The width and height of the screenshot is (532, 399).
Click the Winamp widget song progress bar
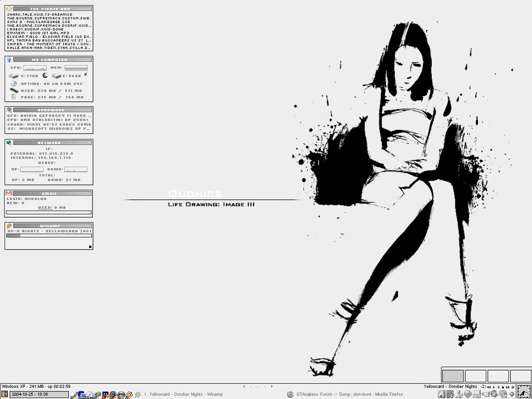tap(49, 236)
